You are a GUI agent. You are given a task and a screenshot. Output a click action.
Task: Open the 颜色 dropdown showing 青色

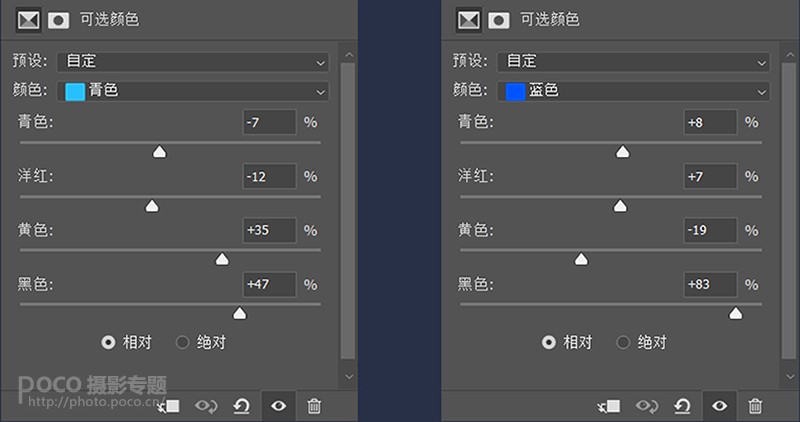click(193, 91)
